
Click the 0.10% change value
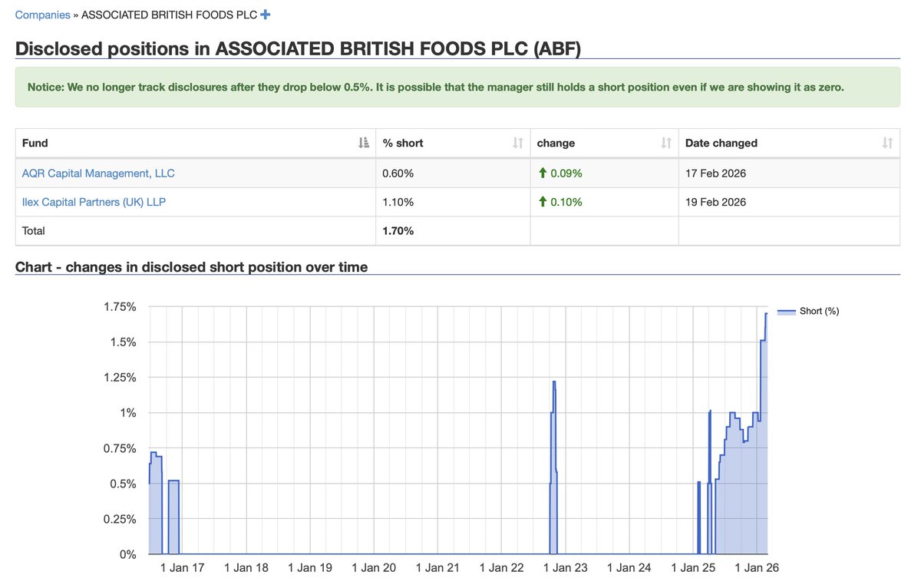pyautogui.click(x=566, y=203)
